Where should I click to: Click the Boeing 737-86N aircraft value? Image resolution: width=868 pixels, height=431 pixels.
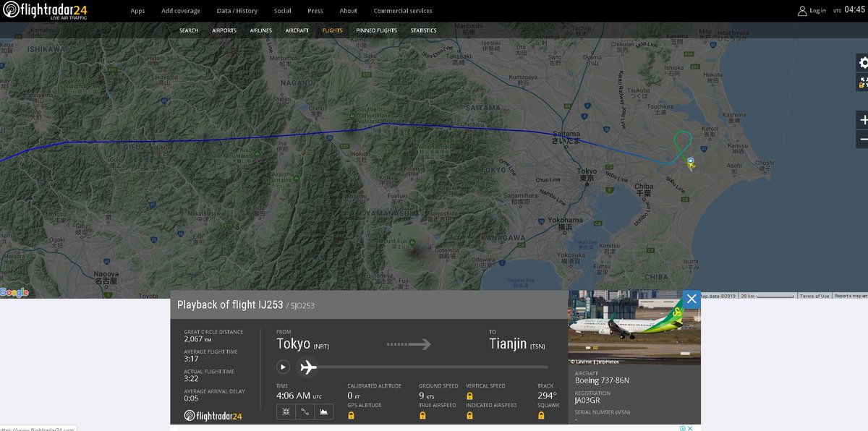602,380
